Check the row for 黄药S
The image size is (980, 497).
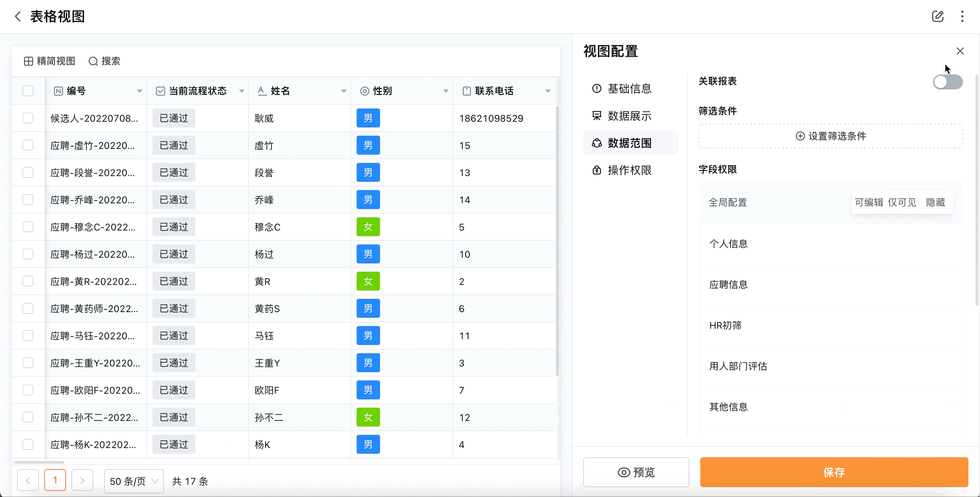coord(28,308)
